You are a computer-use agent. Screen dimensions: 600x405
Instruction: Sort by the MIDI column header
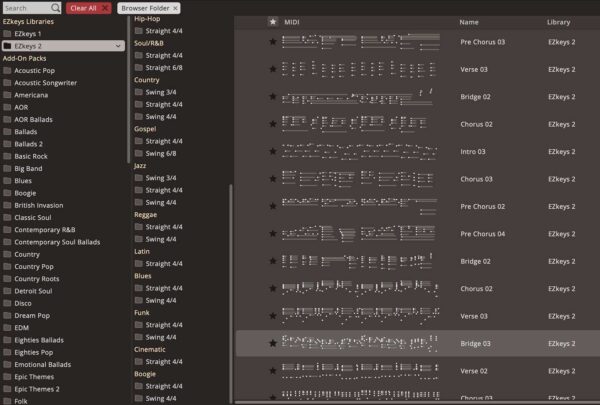pos(292,22)
